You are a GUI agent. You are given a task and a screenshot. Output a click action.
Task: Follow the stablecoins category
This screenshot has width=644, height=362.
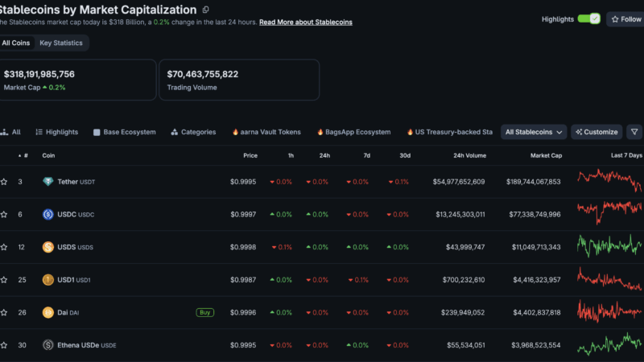click(626, 19)
